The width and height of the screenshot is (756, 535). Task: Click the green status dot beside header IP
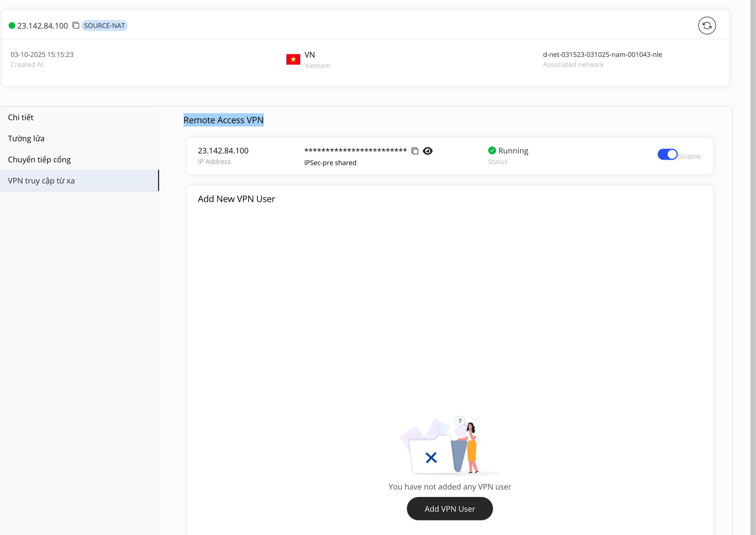[x=12, y=26]
